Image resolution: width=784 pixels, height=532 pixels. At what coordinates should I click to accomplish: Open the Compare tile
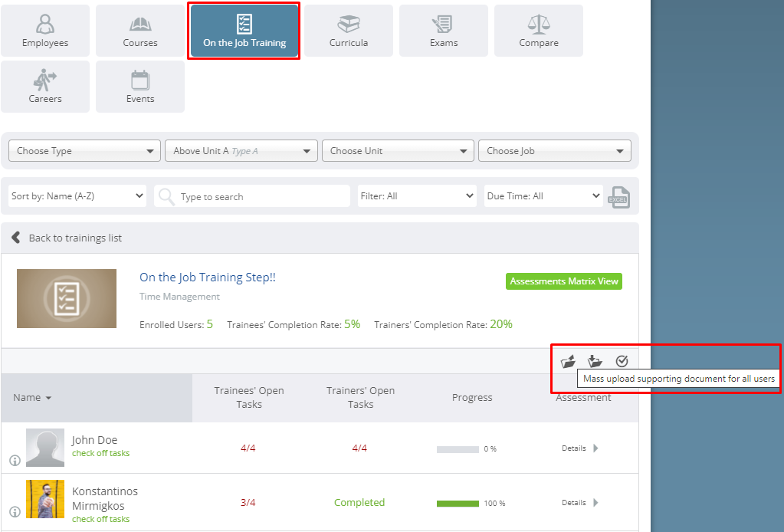click(x=539, y=31)
